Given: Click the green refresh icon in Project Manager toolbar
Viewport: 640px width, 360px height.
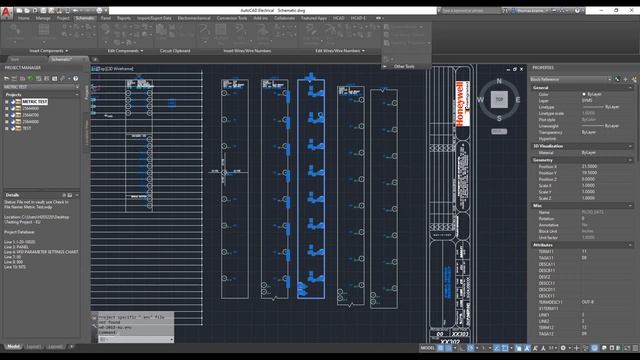Looking at the screenshot, I should (x=31, y=78).
